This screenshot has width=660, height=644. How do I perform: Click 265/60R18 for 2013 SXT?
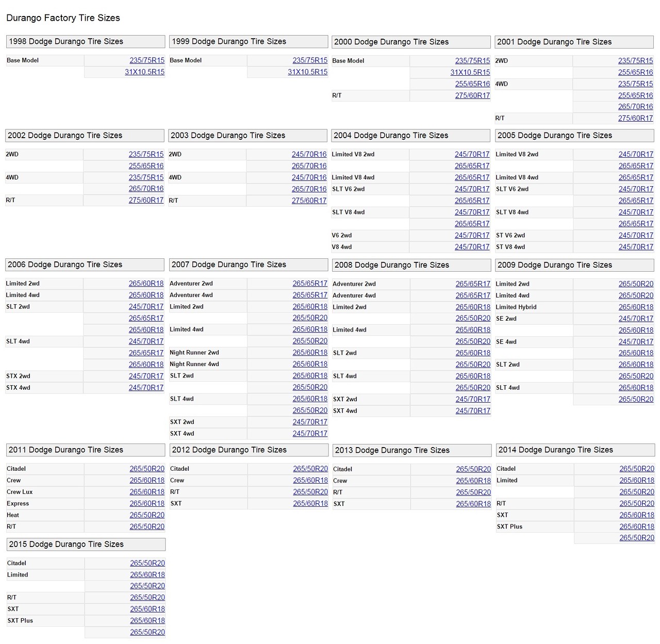(473, 504)
